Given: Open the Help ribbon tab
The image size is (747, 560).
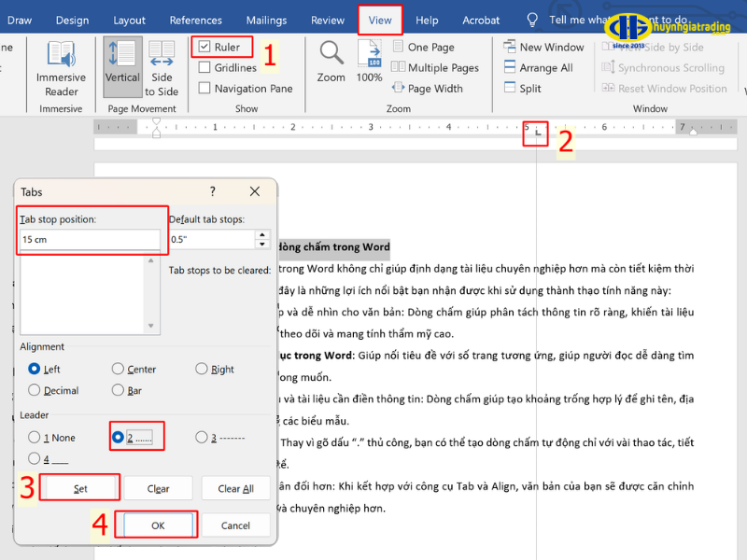Looking at the screenshot, I should tap(427, 20).
